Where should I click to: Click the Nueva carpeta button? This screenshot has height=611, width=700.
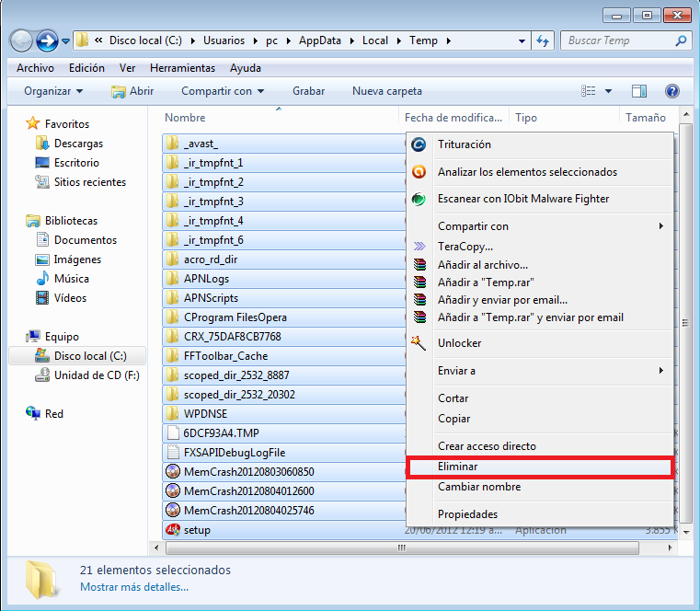(386, 91)
